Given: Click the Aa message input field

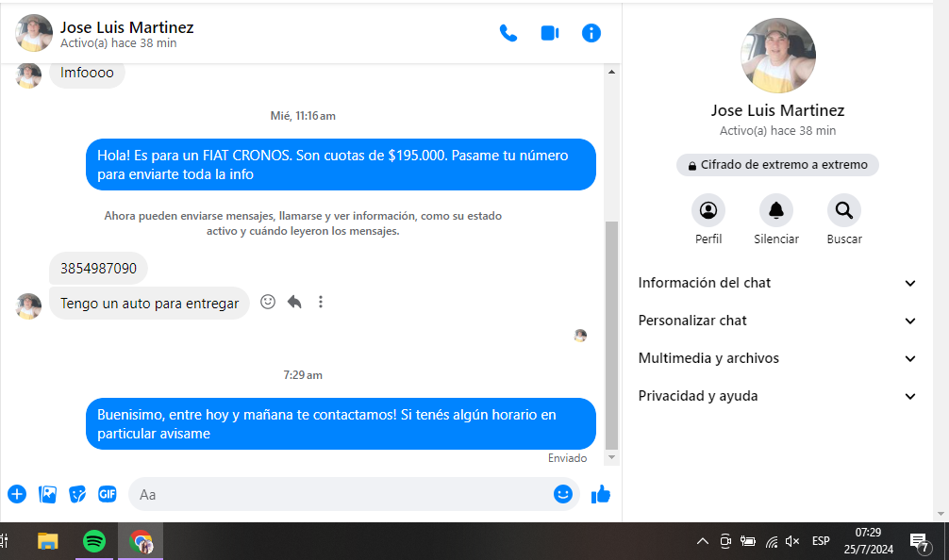Looking at the screenshot, I should point(340,494).
